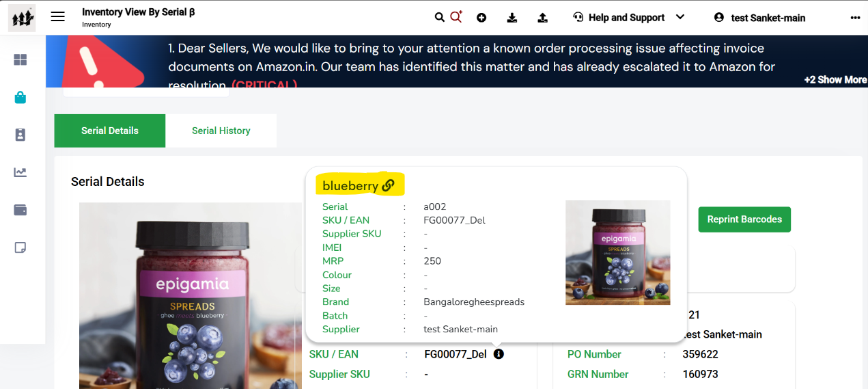Open the blueberry product link

(x=359, y=185)
